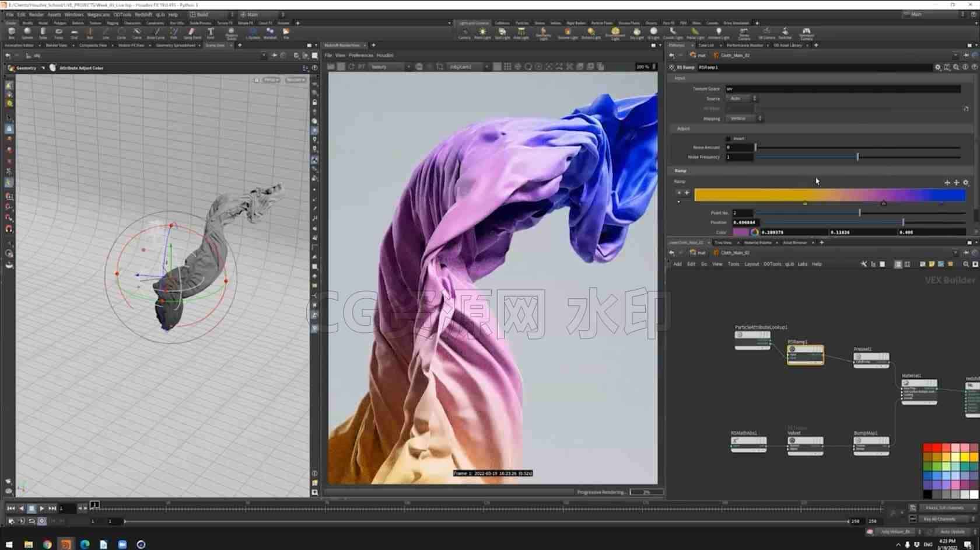
Task: Click the purple Color swatch
Action: (740, 232)
